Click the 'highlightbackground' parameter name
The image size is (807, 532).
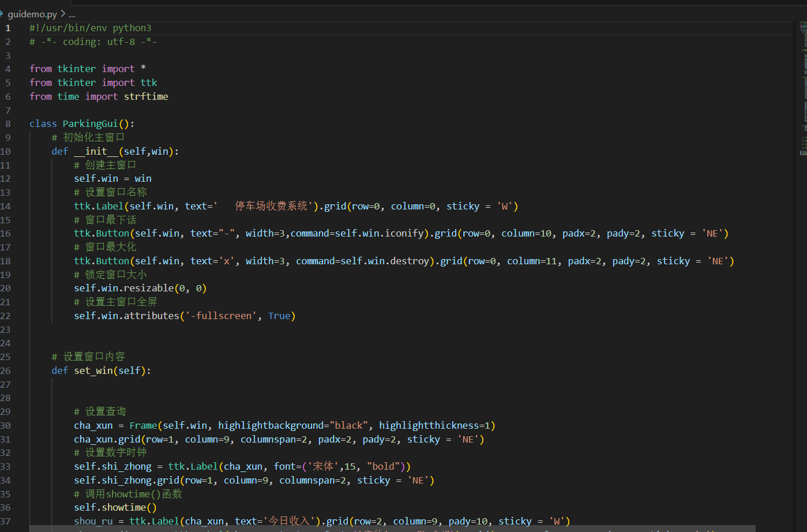click(271, 425)
